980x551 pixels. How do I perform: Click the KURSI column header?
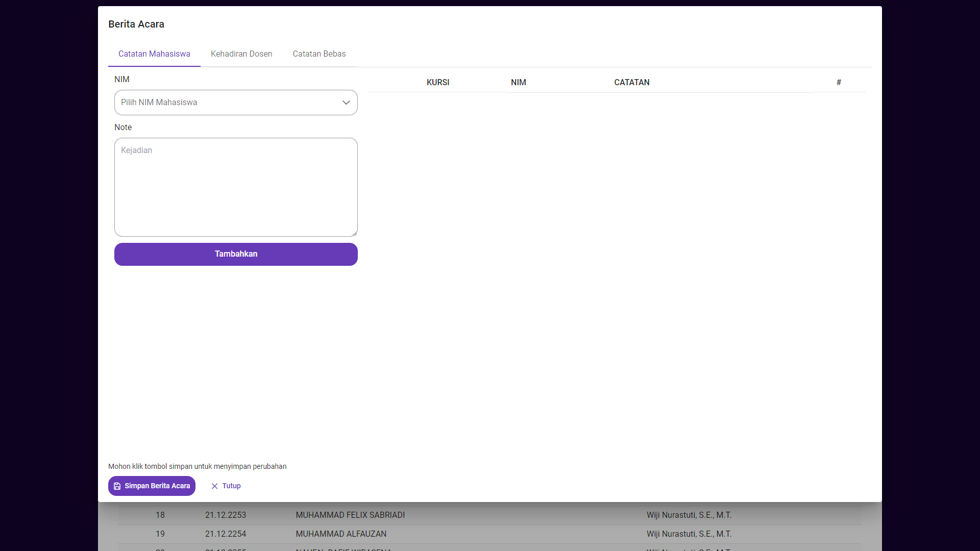pos(438,83)
